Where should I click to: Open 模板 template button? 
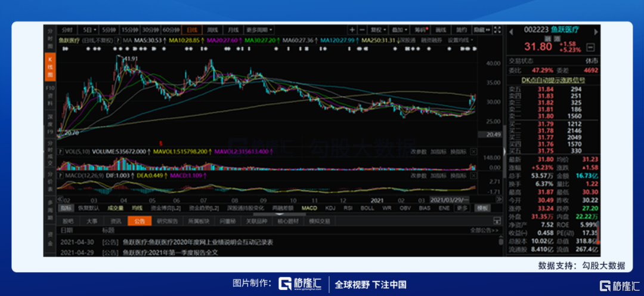[x=483, y=208]
